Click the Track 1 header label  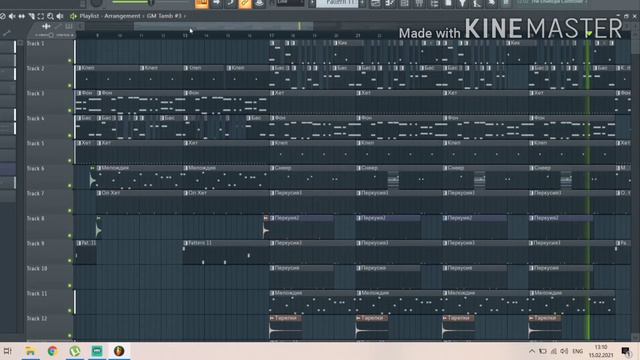[x=36, y=44]
